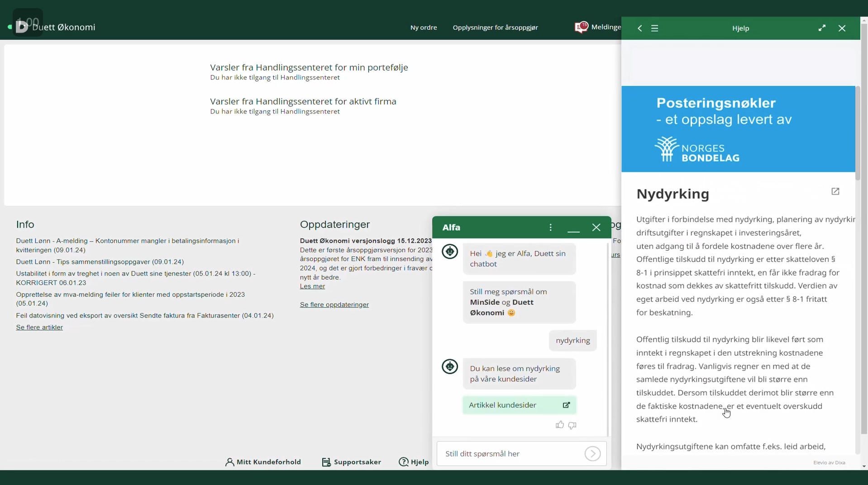The height and width of the screenshot is (485, 868).
Task: Open Supportsaker
Action: [x=351, y=462]
